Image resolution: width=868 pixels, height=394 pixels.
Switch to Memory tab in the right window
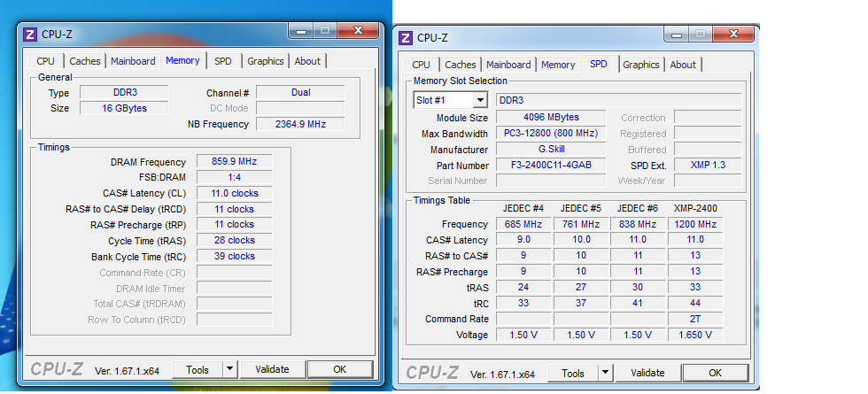558,64
